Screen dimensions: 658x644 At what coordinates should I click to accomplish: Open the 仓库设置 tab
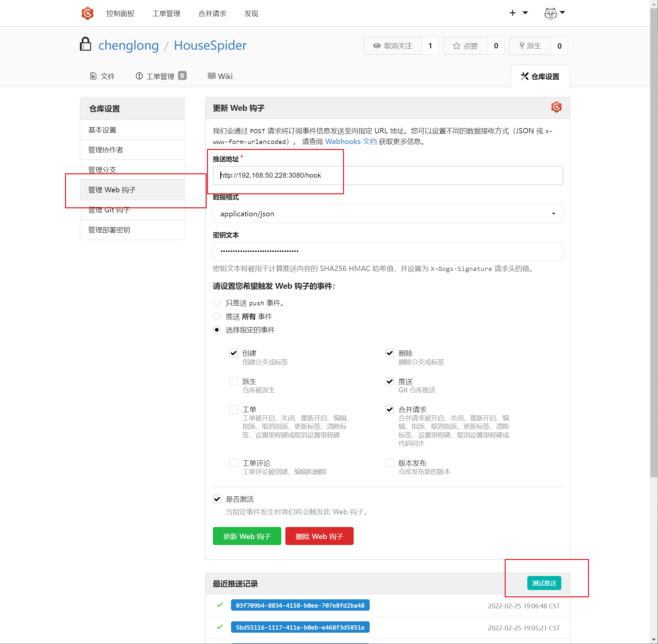pyautogui.click(x=540, y=76)
